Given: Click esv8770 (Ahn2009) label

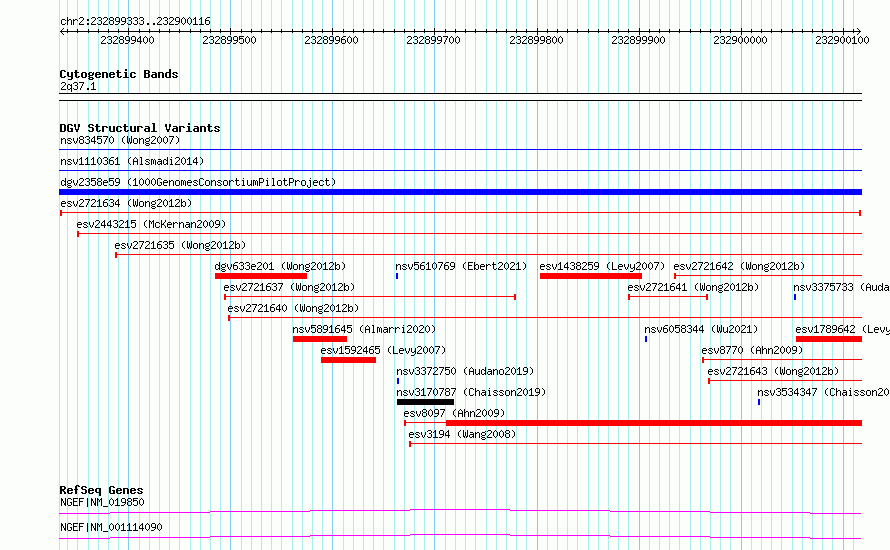Looking at the screenshot, I should pyautogui.click(x=752, y=350).
